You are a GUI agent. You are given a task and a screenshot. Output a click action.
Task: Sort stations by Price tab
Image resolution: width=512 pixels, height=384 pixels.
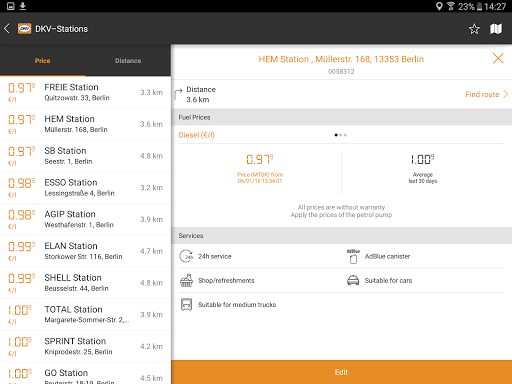pos(43,61)
